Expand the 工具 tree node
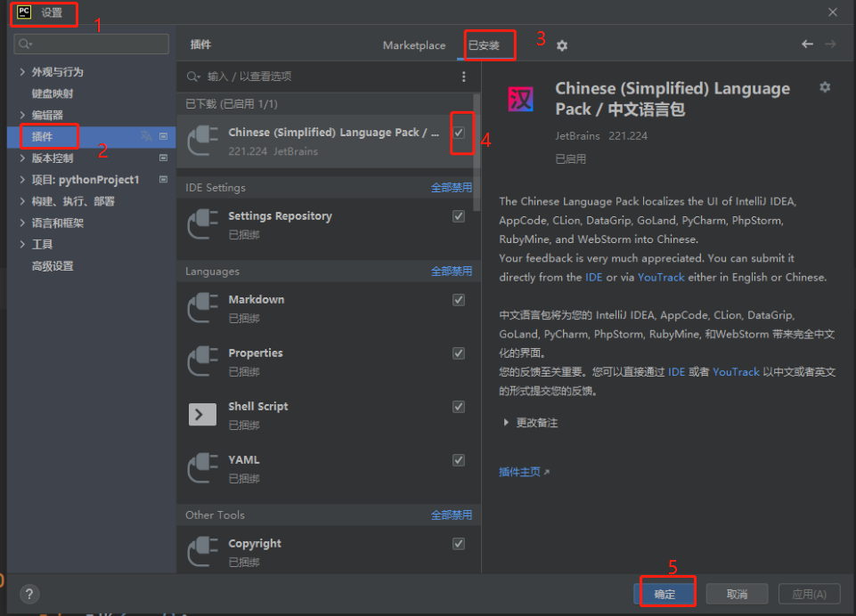Image resolution: width=856 pixels, height=616 pixels. (x=22, y=244)
